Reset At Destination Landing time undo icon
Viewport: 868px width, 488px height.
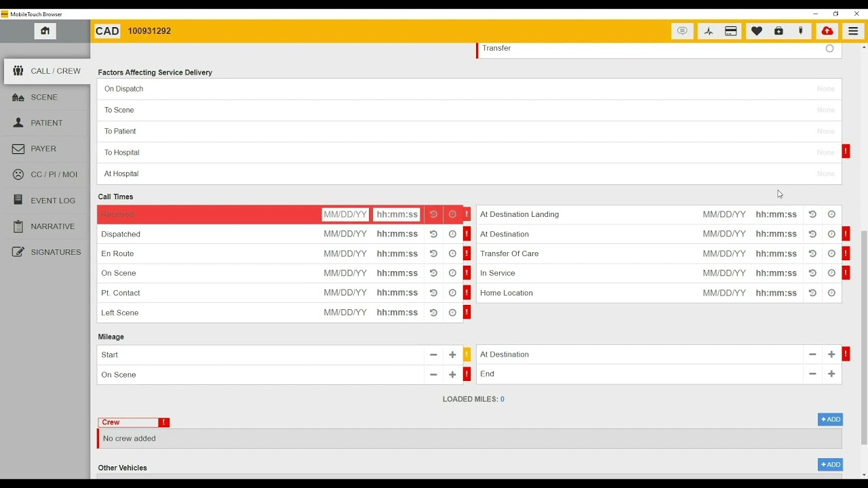point(812,214)
